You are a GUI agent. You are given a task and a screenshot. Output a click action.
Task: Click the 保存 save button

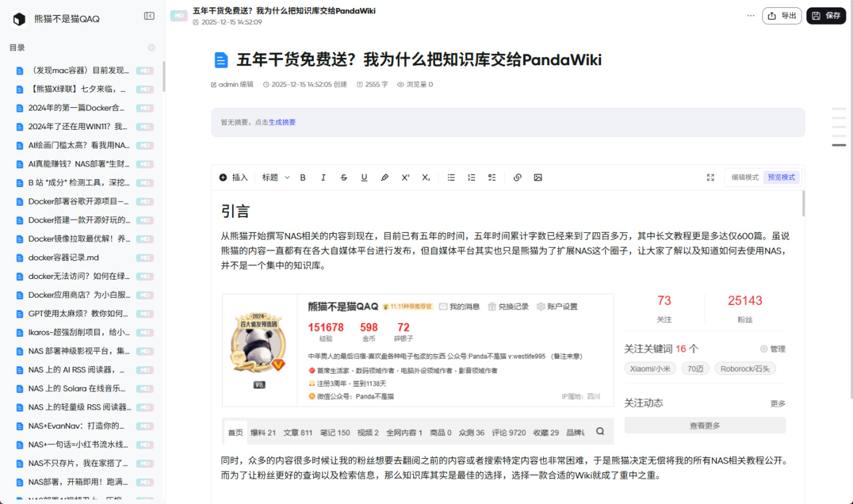(826, 16)
